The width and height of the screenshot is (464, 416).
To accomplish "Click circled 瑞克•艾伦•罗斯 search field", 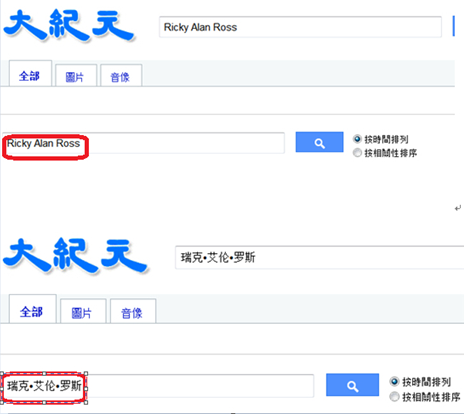I will (x=158, y=386).
